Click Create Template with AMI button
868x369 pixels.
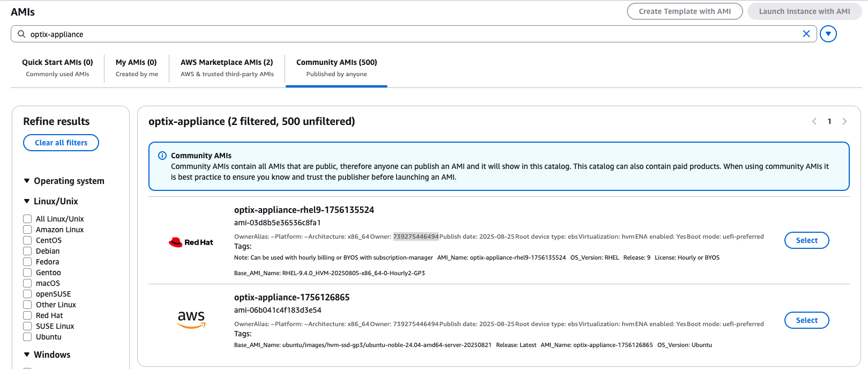click(685, 11)
